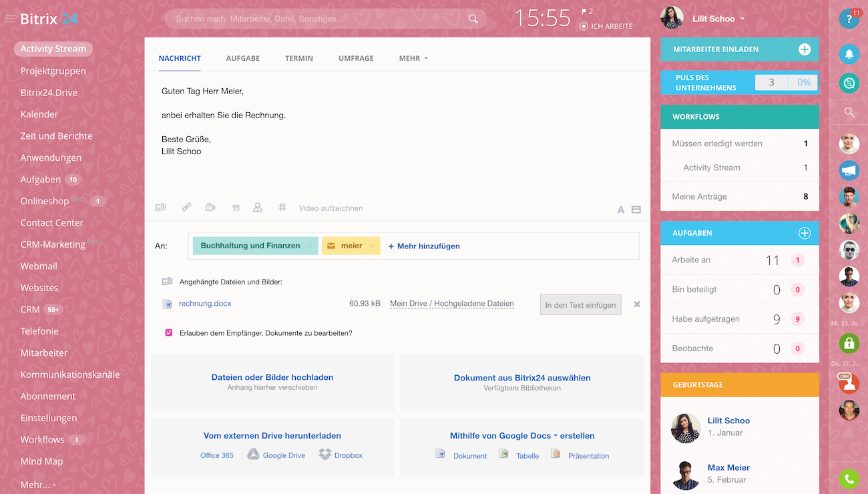
Task: Open notifications bell icon
Action: pyautogui.click(x=849, y=54)
